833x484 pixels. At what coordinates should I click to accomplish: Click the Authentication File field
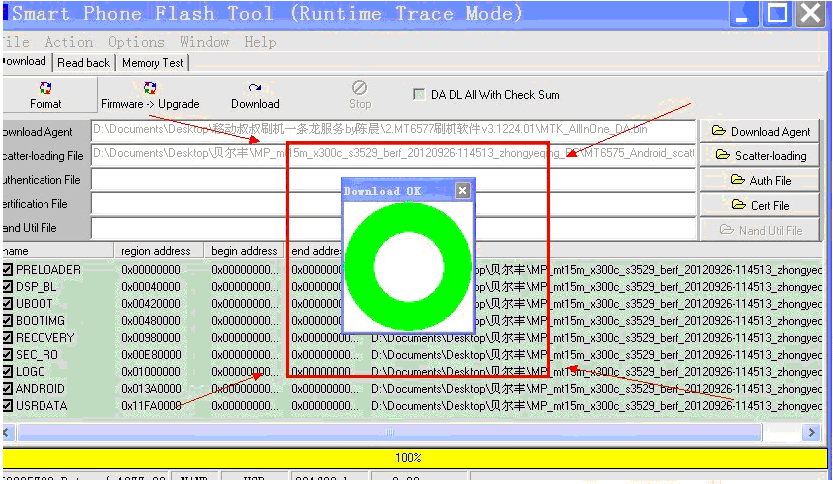(393, 180)
